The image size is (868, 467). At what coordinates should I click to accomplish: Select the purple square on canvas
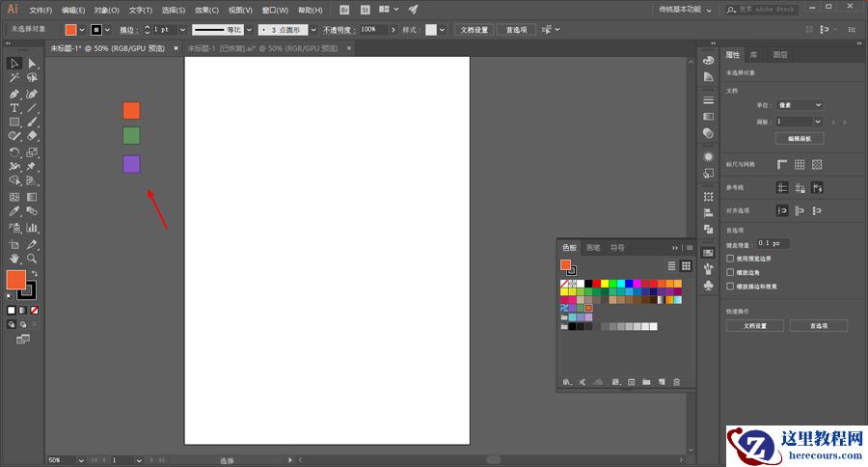tap(131, 165)
